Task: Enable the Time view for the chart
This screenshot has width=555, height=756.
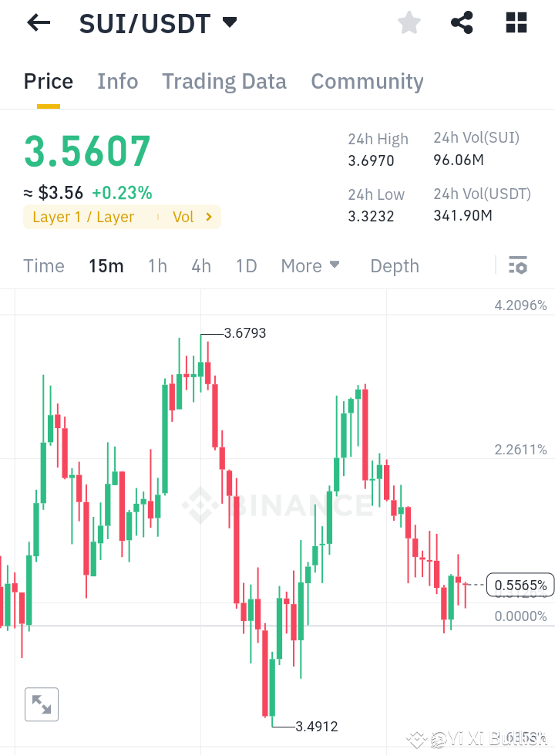Action: (43, 265)
